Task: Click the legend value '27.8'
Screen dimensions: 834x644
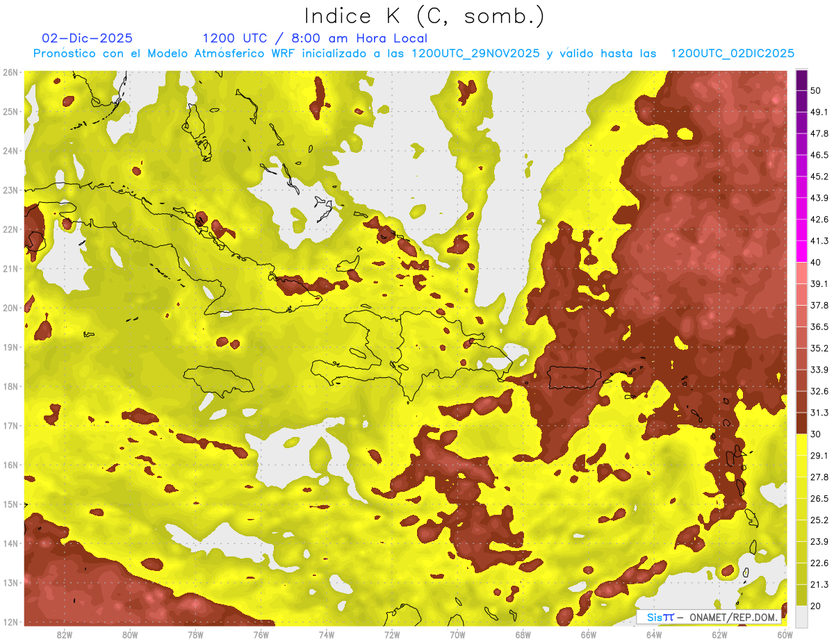Action: click(x=819, y=477)
